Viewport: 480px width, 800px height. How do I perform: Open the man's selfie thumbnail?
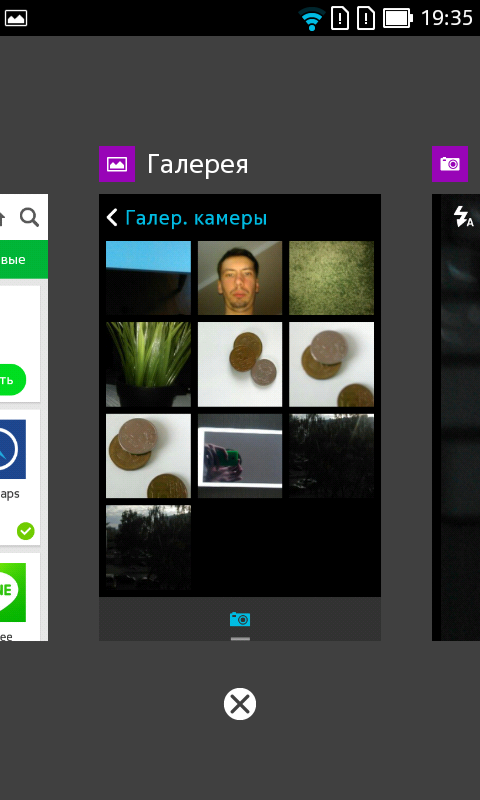pyautogui.click(x=240, y=278)
